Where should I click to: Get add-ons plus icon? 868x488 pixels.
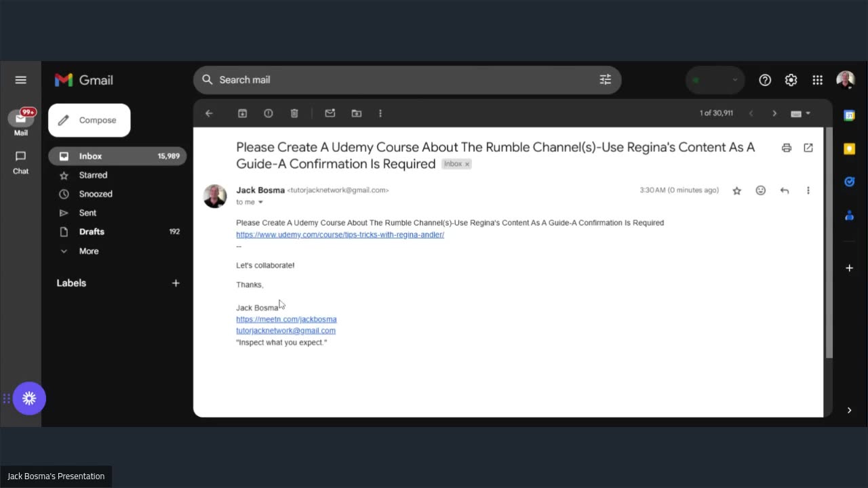point(849,268)
